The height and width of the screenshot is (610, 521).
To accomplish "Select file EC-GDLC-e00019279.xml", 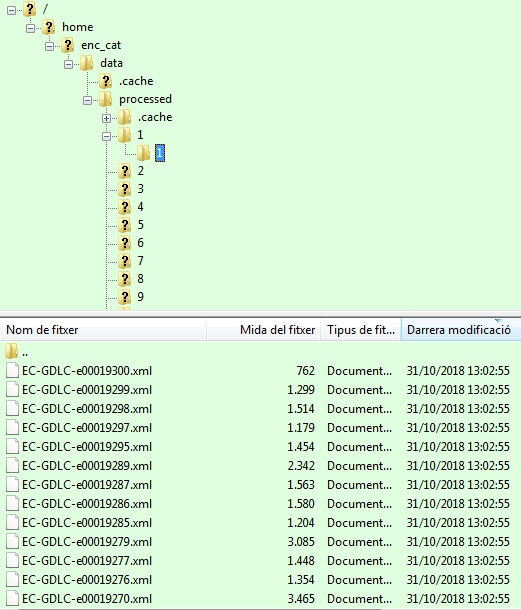I will coord(87,542).
